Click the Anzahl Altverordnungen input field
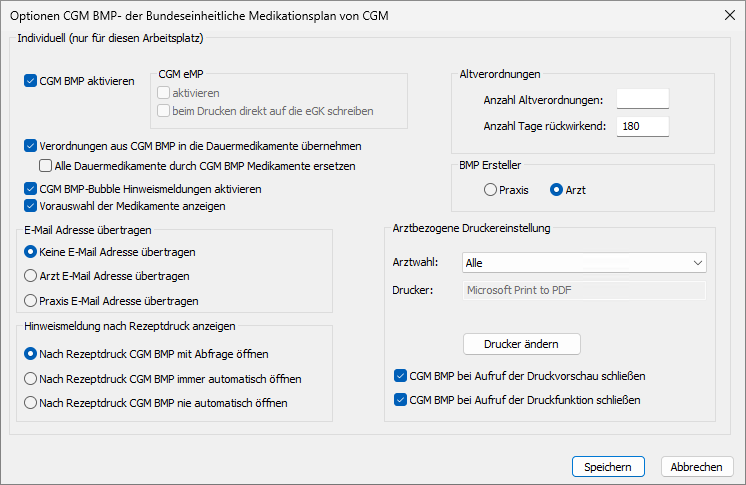The image size is (746, 485). 643,99
